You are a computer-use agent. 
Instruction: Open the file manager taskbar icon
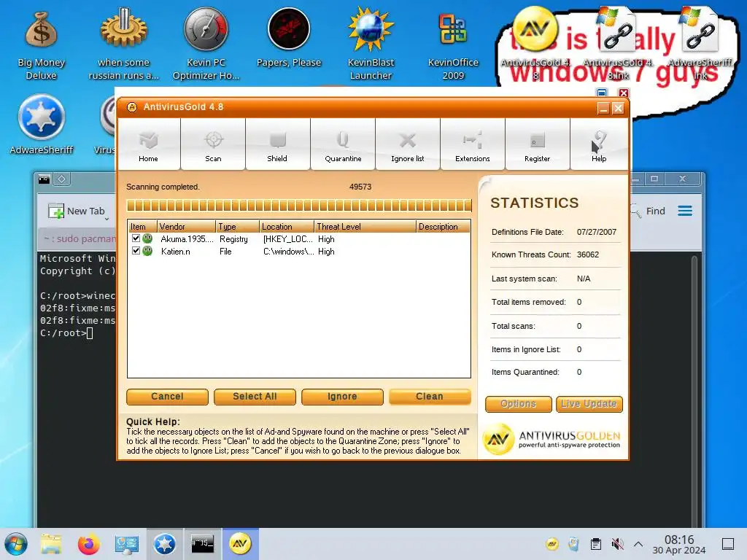tap(50, 544)
